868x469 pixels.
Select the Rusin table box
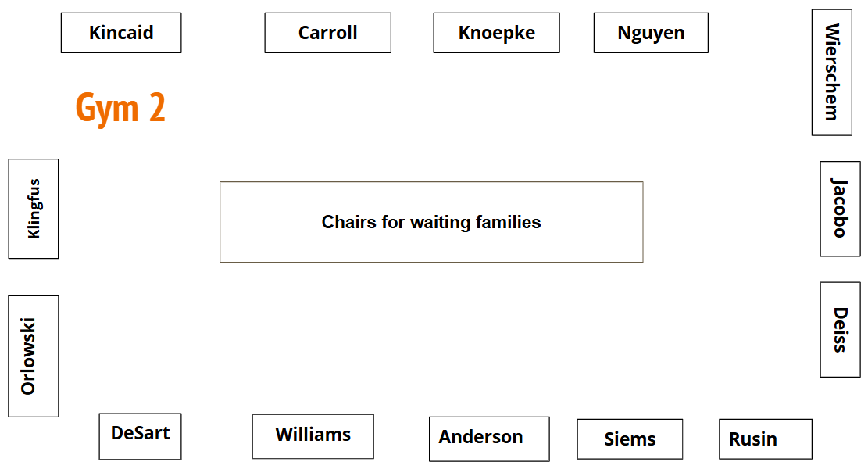tap(765, 439)
